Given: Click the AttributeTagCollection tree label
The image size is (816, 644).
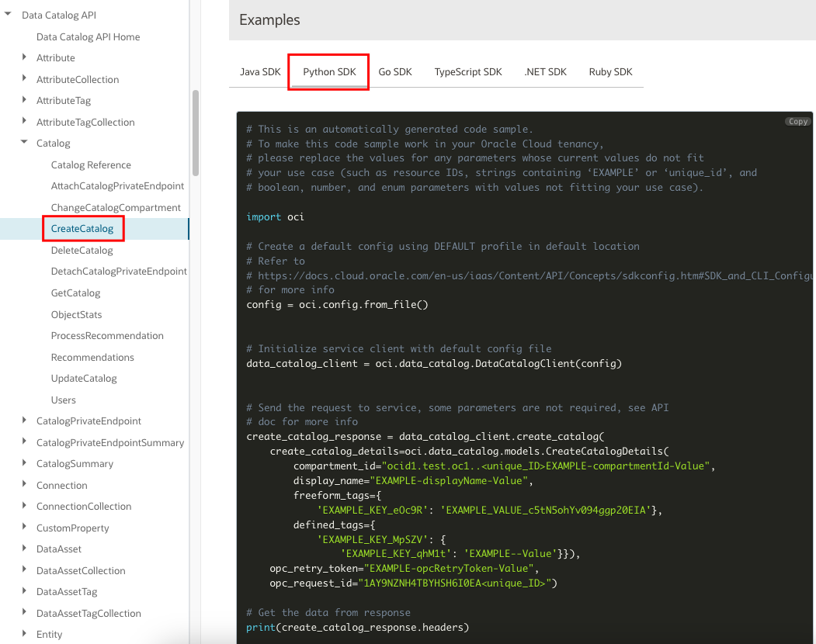Looking at the screenshot, I should (85, 123).
